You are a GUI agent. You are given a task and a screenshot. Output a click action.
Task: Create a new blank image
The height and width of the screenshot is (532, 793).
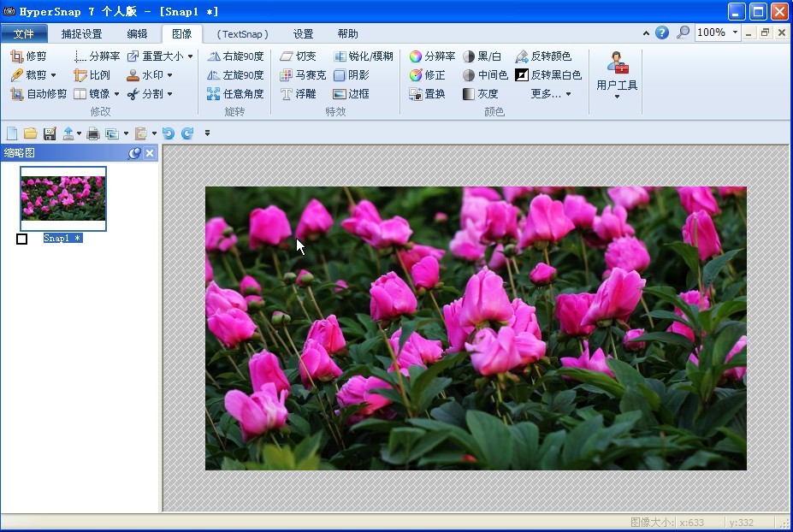click(x=12, y=133)
